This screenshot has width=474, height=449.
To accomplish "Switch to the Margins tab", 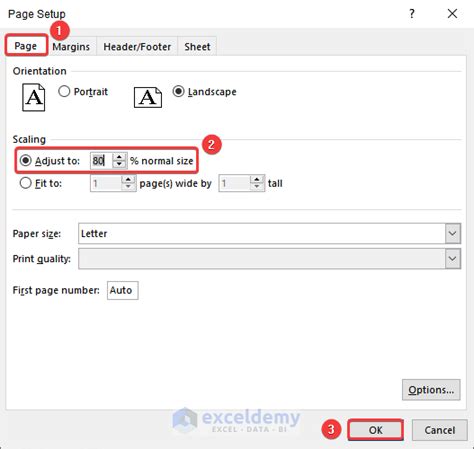I will pos(71,47).
